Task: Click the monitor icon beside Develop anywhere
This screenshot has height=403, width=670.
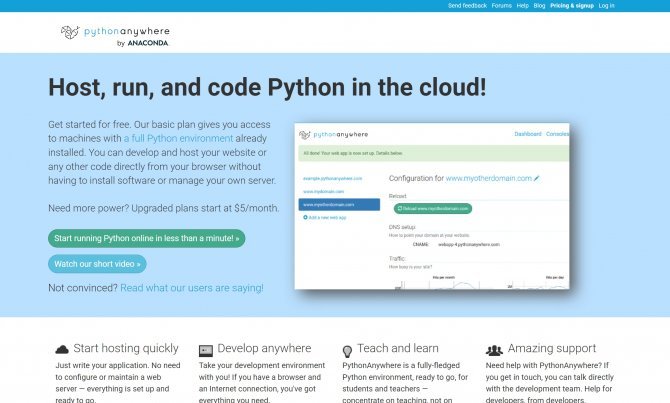Action: [206, 351]
